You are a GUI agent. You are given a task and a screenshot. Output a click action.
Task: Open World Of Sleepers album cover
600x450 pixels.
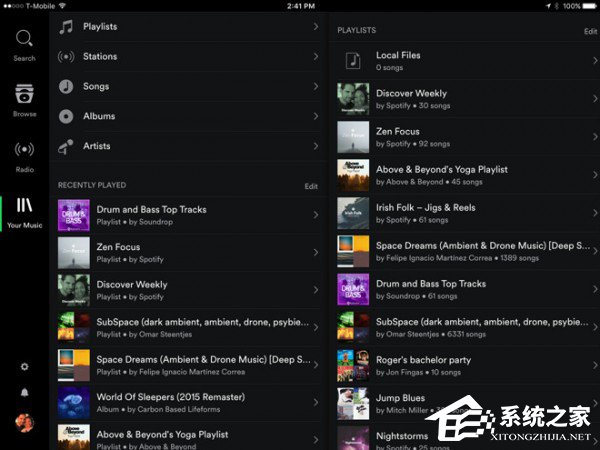point(74,403)
